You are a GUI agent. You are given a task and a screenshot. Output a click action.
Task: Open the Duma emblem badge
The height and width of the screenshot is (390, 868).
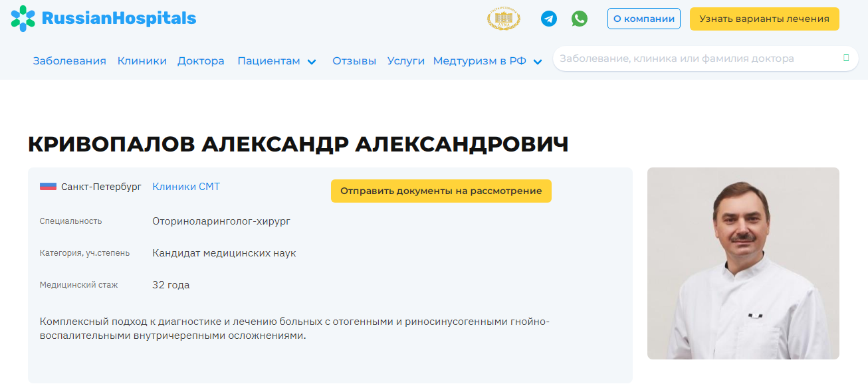click(504, 19)
